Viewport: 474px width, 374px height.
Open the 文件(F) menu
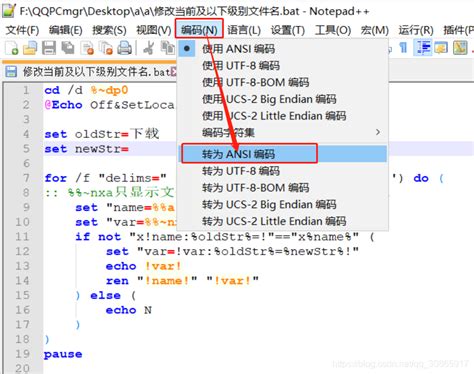tap(22, 30)
